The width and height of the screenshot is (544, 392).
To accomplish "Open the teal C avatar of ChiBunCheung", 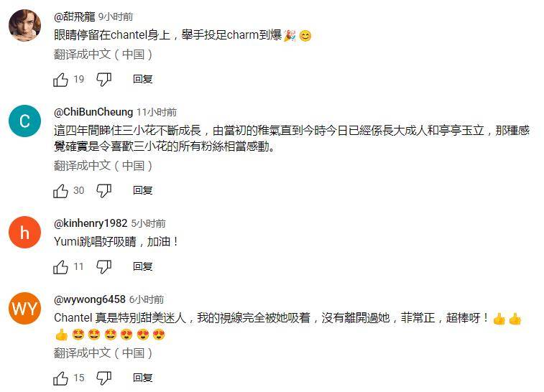I will click(x=24, y=121).
